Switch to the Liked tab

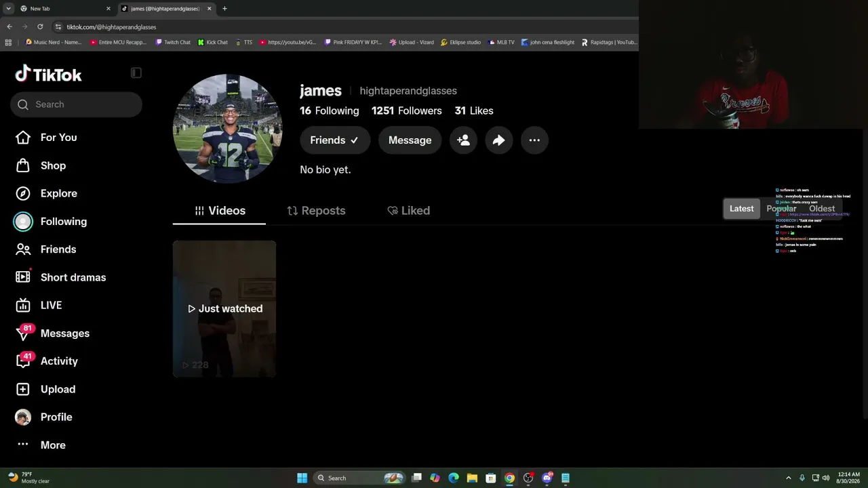(408, 211)
